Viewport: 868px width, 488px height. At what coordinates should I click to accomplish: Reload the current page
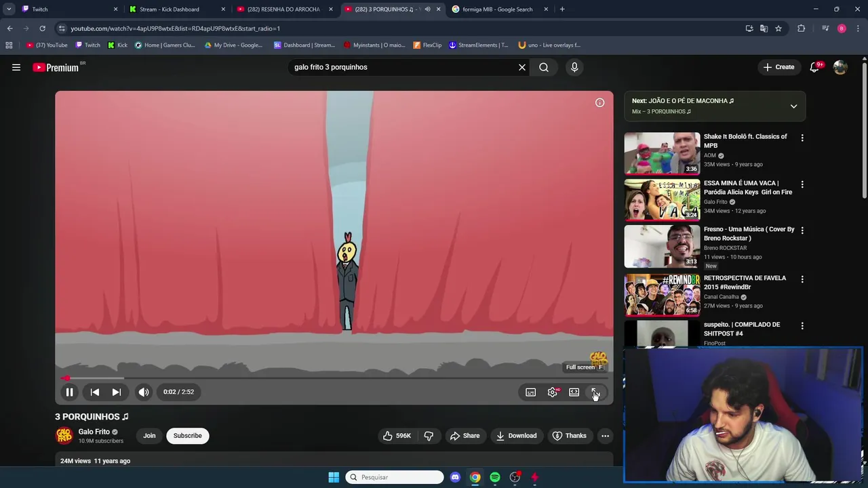click(x=42, y=28)
